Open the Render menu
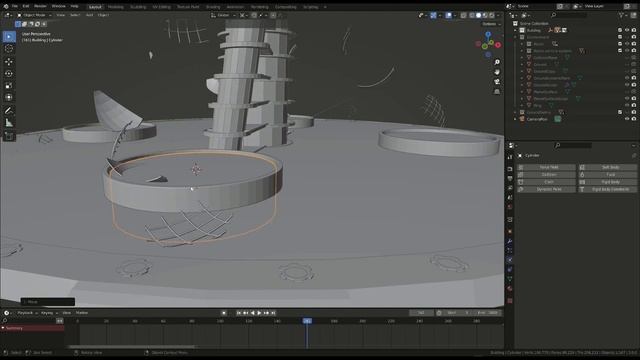 click(40, 6)
